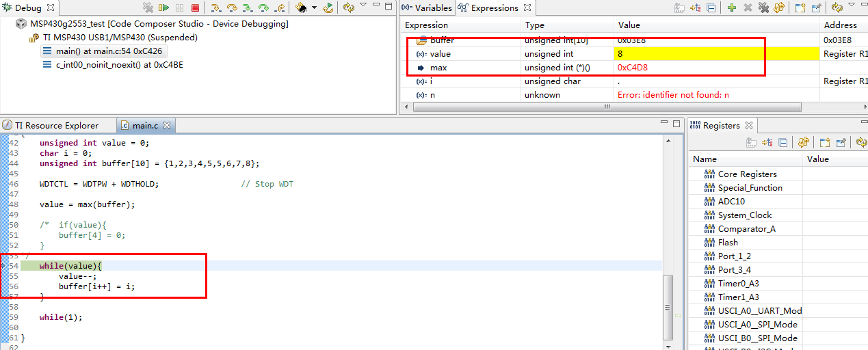Click Refresh icon in Expressions toolbar
The height and width of the screenshot is (350, 868).
pyautogui.click(x=837, y=8)
